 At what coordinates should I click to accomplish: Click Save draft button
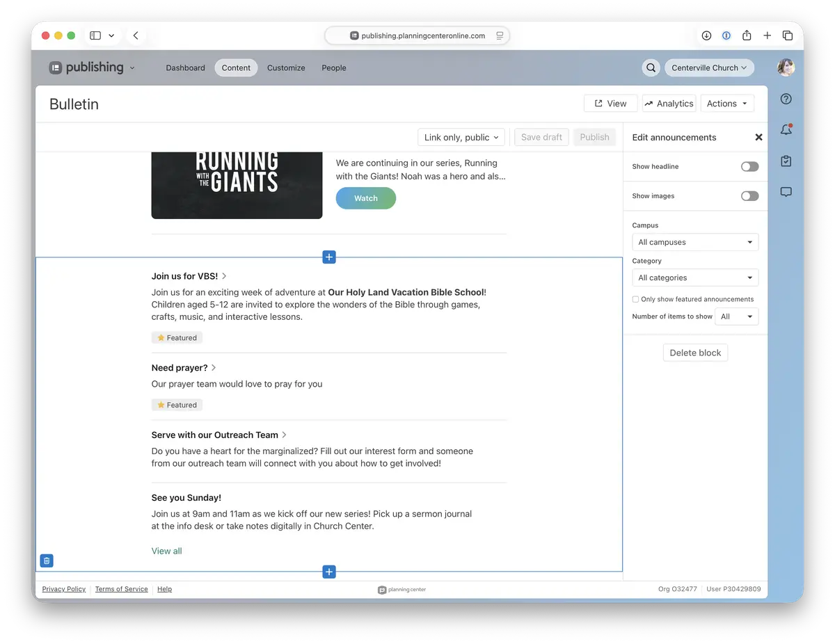coord(541,137)
